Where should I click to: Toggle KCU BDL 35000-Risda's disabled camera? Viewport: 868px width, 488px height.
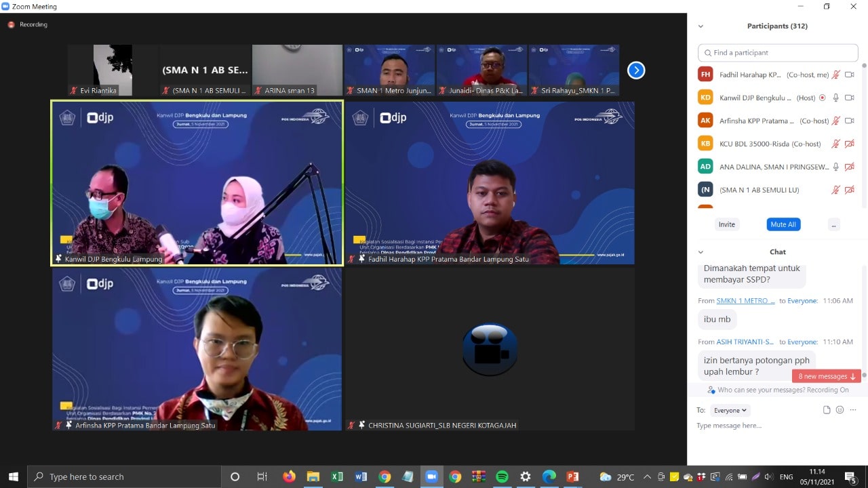849,144
